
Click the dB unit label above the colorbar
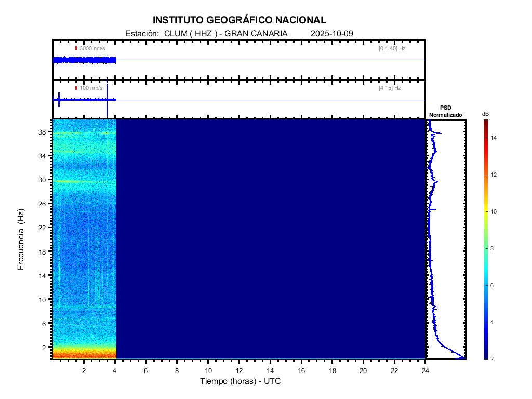click(485, 114)
